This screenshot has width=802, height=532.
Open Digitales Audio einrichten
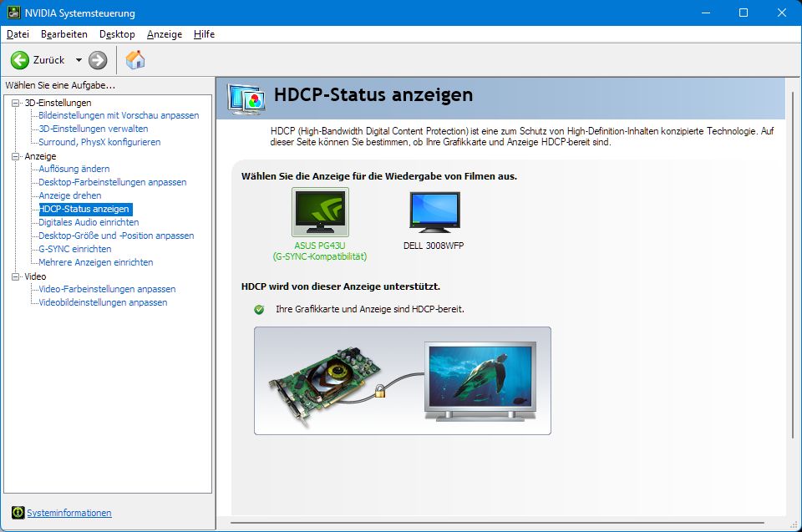click(89, 222)
